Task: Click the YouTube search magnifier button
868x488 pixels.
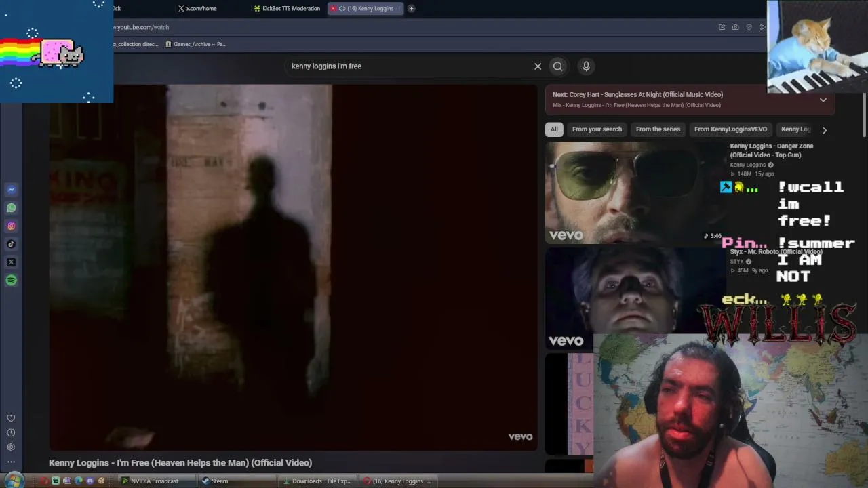Action: coord(557,66)
